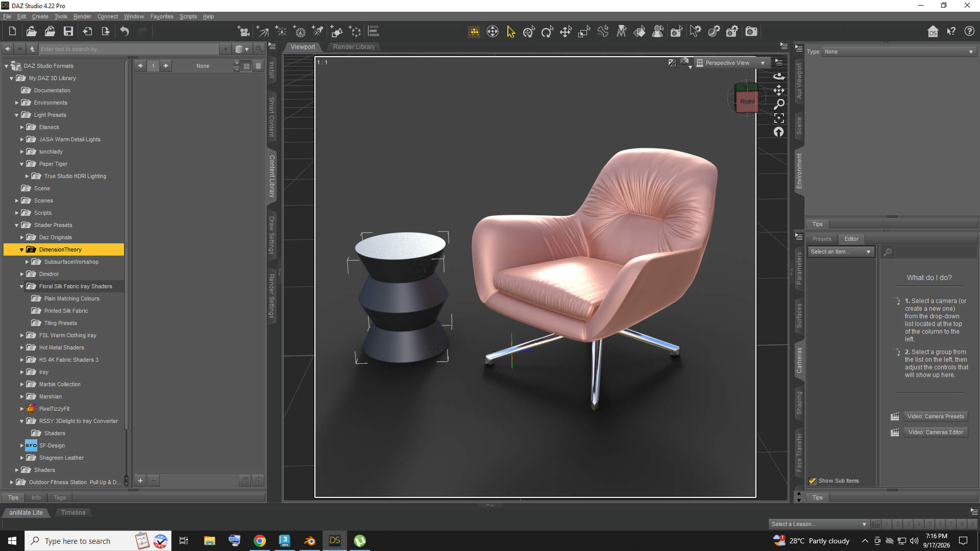Click the content search text field
Image resolution: width=980 pixels, height=551 pixels.
129,49
